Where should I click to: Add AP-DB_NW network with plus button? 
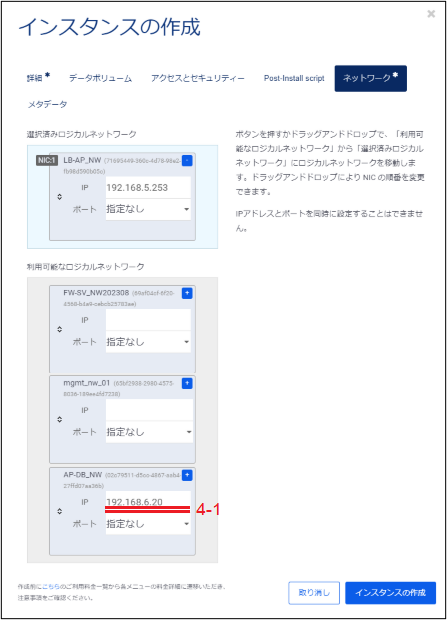(x=187, y=475)
